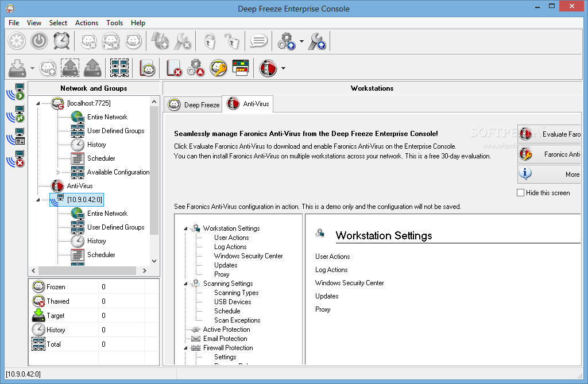
Task: Click the Send Message speech bubble icon
Action: (x=259, y=41)
